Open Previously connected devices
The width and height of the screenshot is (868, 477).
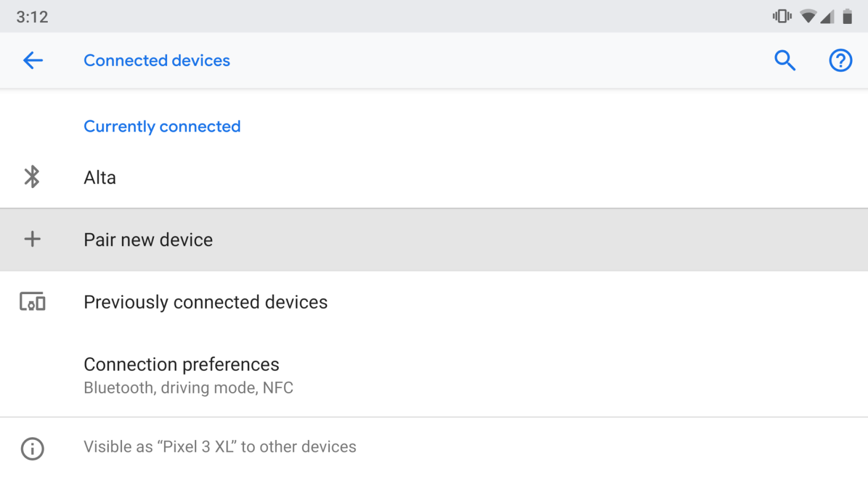tap(205, 302)
